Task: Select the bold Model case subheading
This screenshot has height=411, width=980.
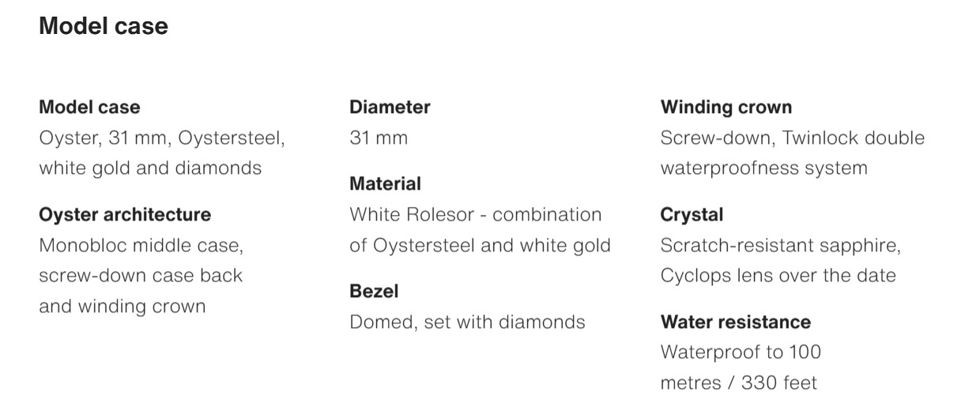Action: [89, 107]
